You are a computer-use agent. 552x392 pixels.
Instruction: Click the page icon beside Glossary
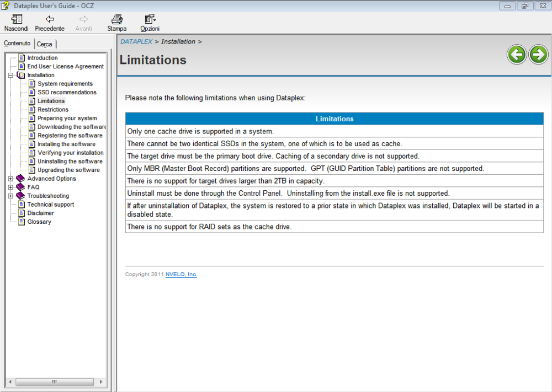[x=22, y=222]
